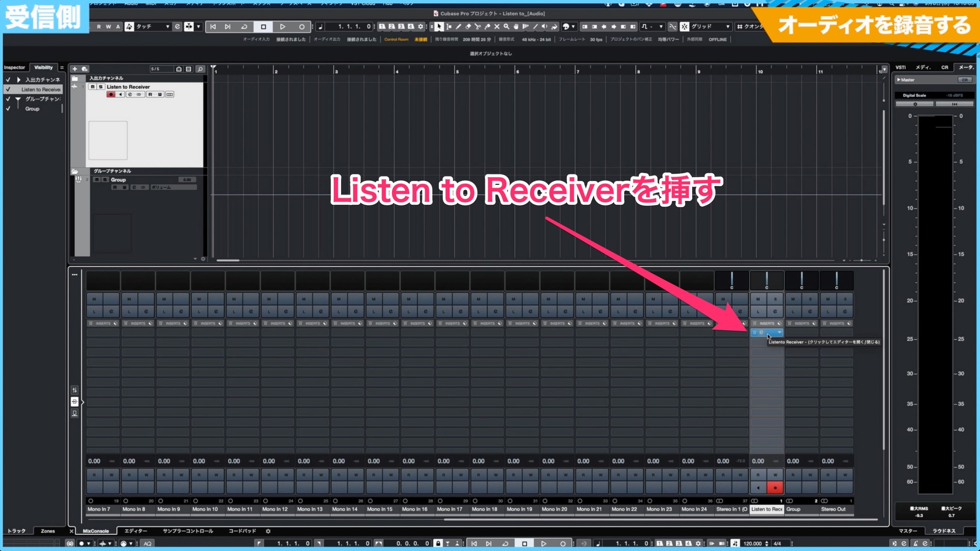This screenshot has width=980, height=551.
Task: Uncheck Listen to Receiver visibility checkmark
Action: (x=8, y=89)
